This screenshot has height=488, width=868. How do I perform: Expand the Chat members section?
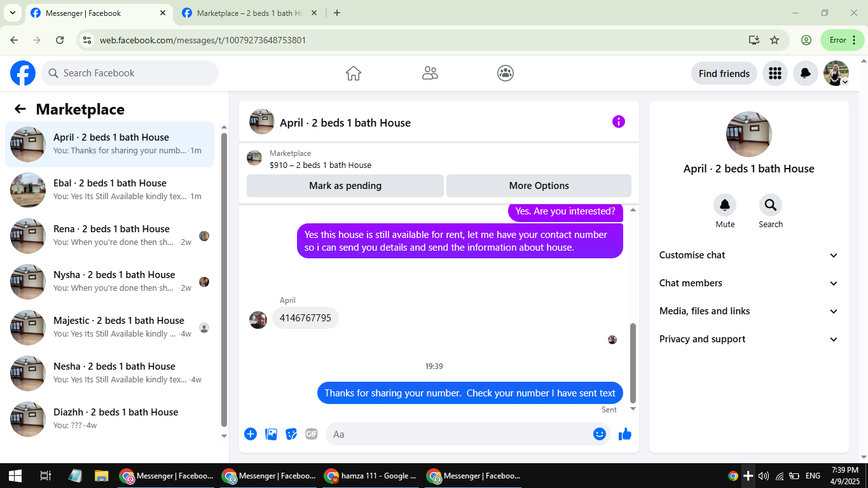click(749, 283)
